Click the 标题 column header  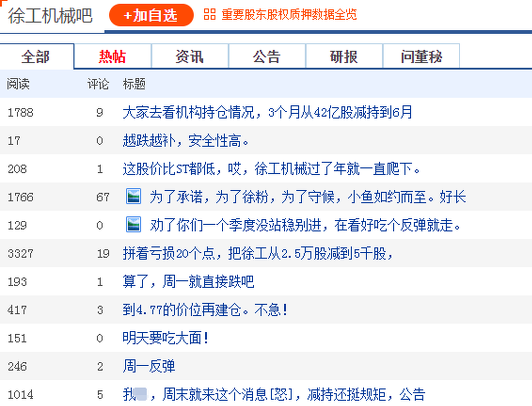point(134,84)
